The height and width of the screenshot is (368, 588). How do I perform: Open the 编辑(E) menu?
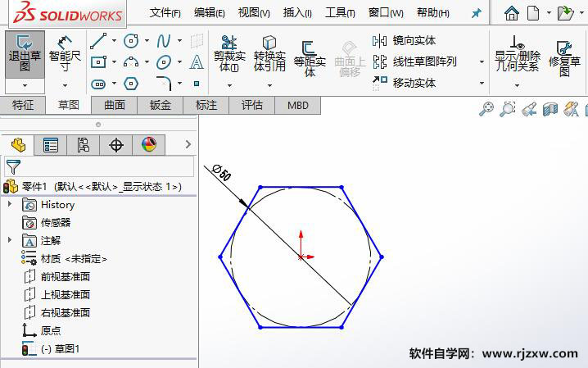click(210, 13)
